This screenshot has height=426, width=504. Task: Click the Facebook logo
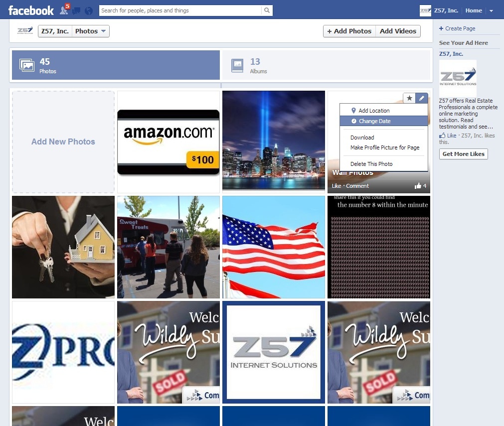[x=31, y=10]
